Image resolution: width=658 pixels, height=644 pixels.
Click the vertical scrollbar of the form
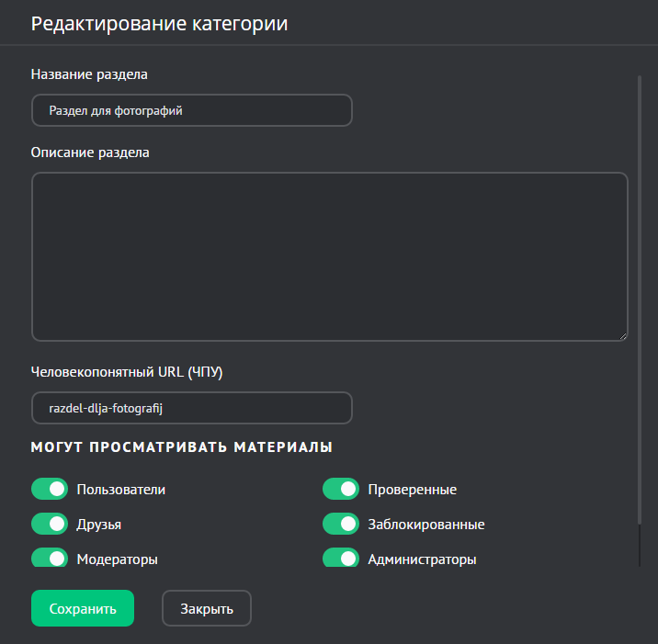pos(640,303)
